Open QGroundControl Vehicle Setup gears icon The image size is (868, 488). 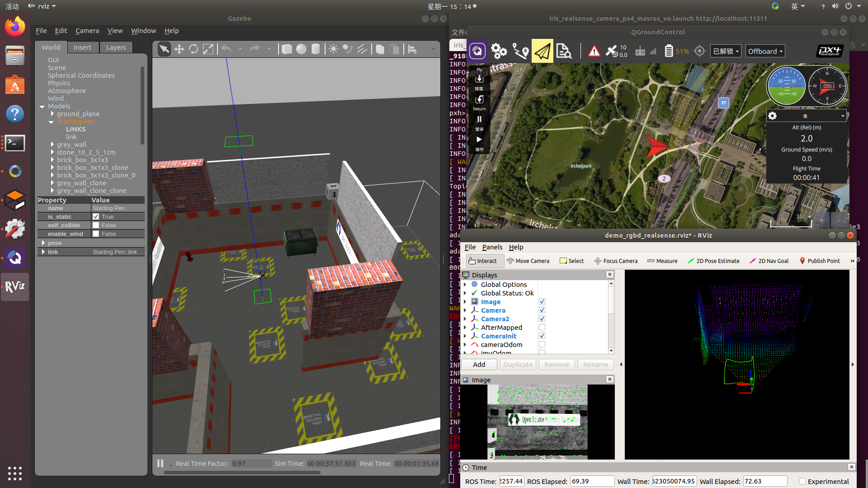pyautogui.click(x=499, y=51)
